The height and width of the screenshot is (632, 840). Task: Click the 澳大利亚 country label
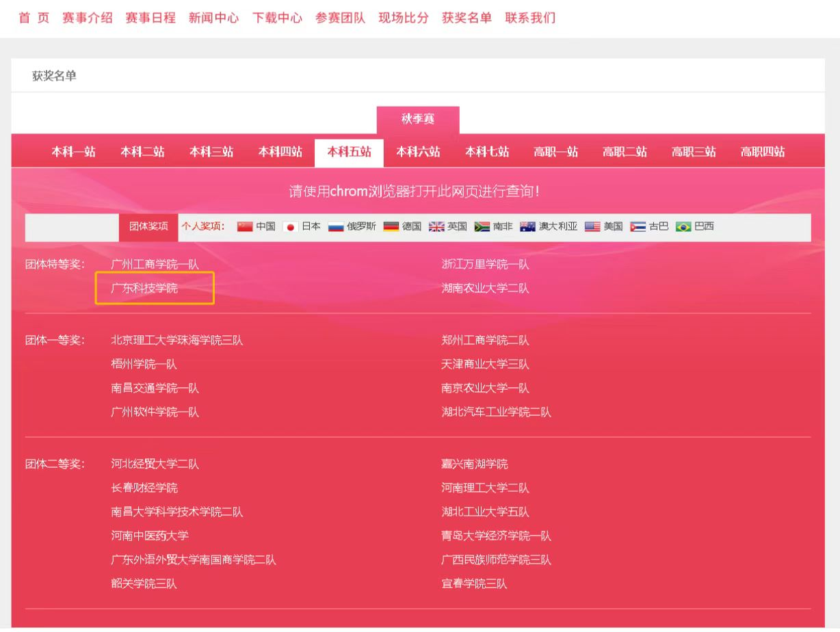558,227
